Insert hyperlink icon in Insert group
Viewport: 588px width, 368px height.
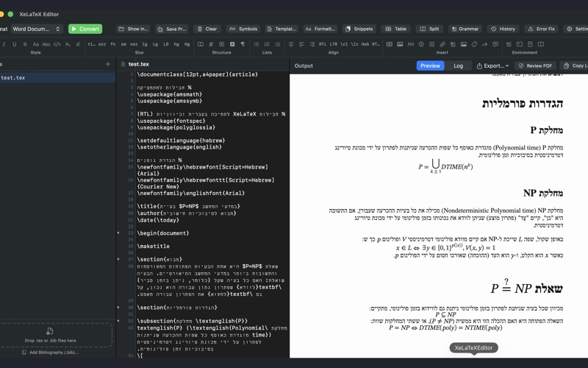[442, 44]
